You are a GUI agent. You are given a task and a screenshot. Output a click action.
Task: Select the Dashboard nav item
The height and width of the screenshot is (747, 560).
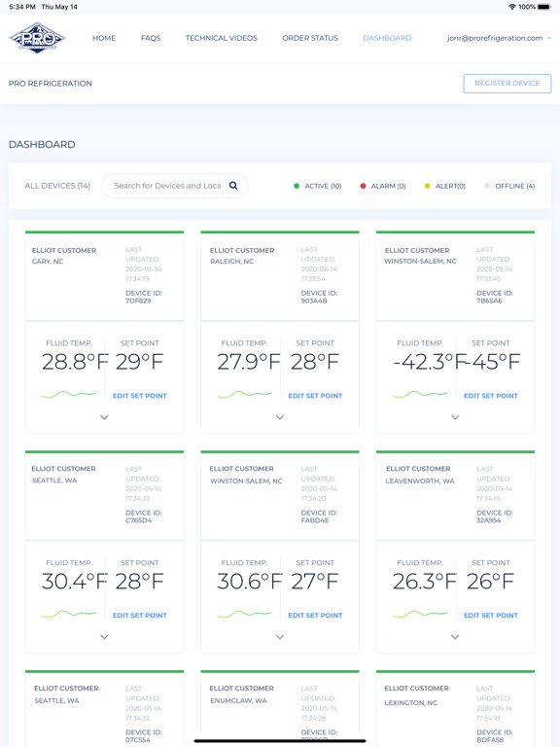[387, 38]
